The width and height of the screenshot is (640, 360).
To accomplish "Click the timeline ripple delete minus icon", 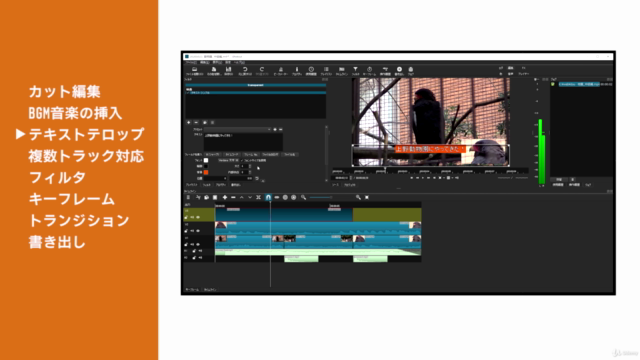I will [233, 198].
